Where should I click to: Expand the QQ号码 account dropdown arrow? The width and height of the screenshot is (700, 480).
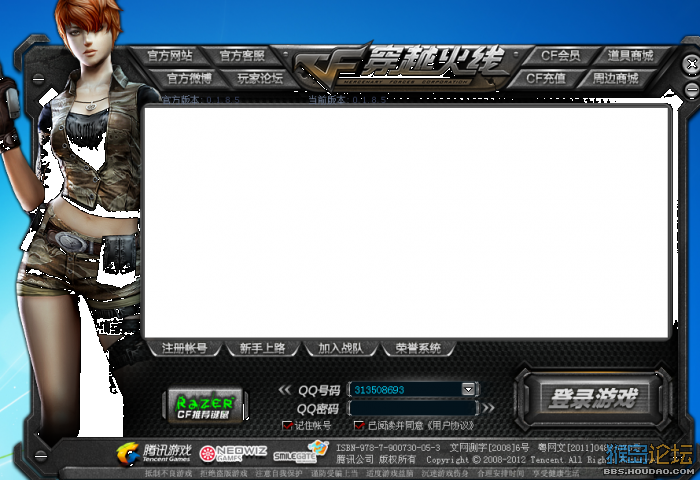[468, 389]
